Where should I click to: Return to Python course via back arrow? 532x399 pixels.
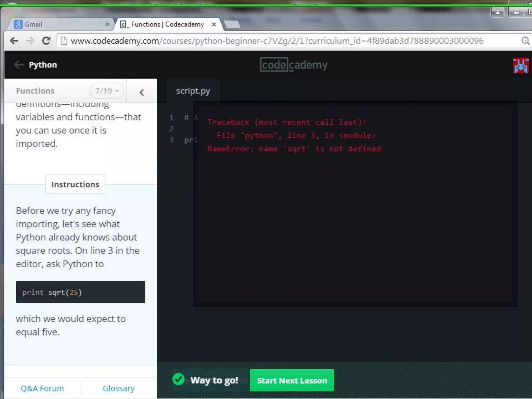19,65
